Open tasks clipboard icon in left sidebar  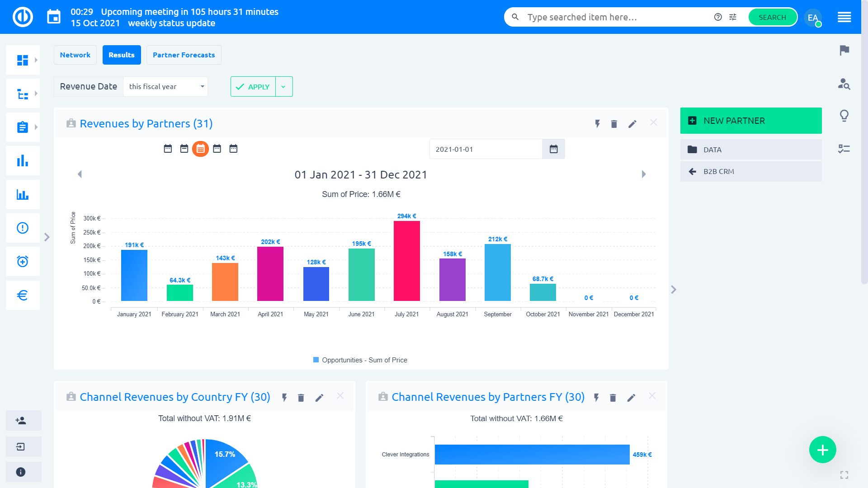[23, 127]
